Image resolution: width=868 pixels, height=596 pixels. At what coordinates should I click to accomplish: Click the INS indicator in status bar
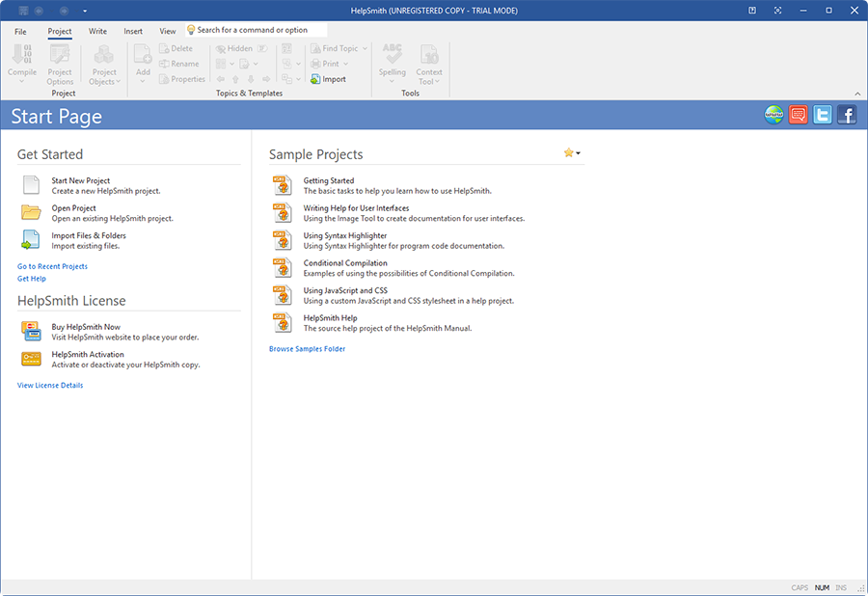point(841,587)
